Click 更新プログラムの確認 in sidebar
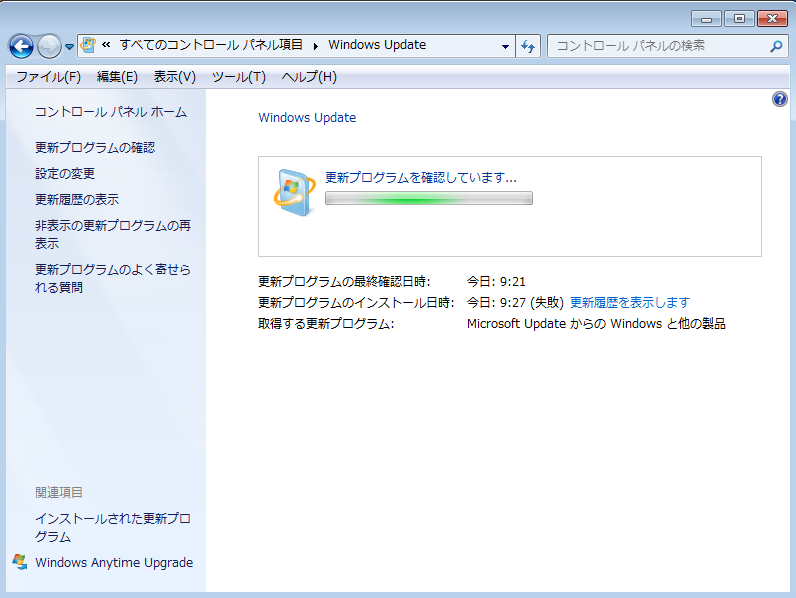Screen dimensions: 796x598 [95, 148]
